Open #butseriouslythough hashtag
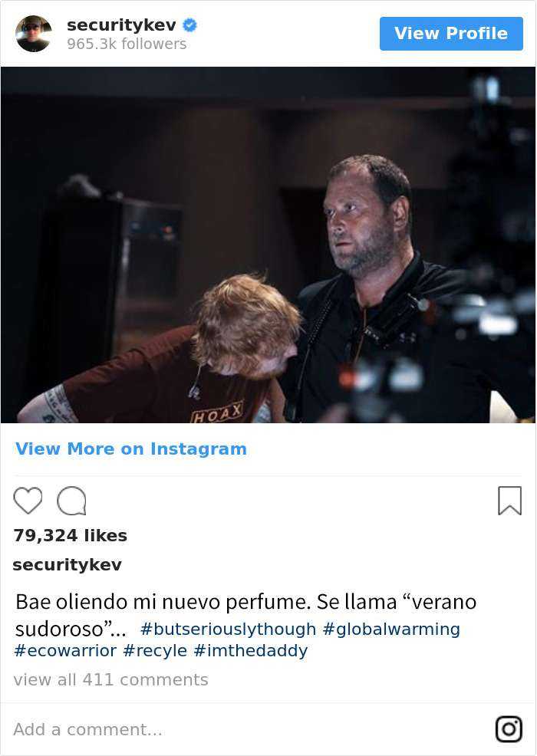This screenshot has height=756, width=537. (228, 629)
